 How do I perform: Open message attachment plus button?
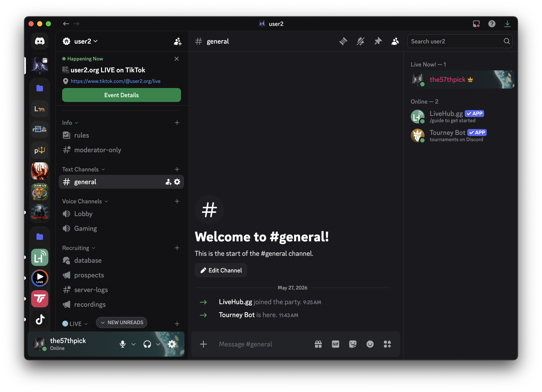point(203,344)
